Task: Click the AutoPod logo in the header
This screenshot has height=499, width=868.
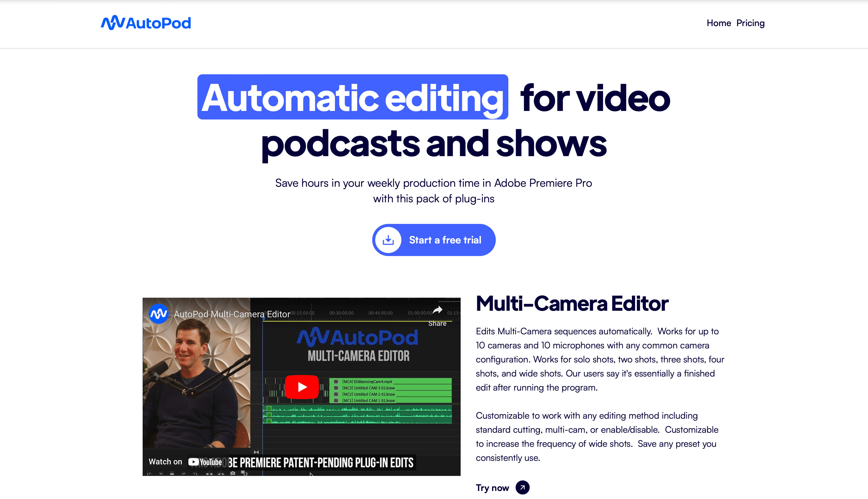Action: click(146, 23)
